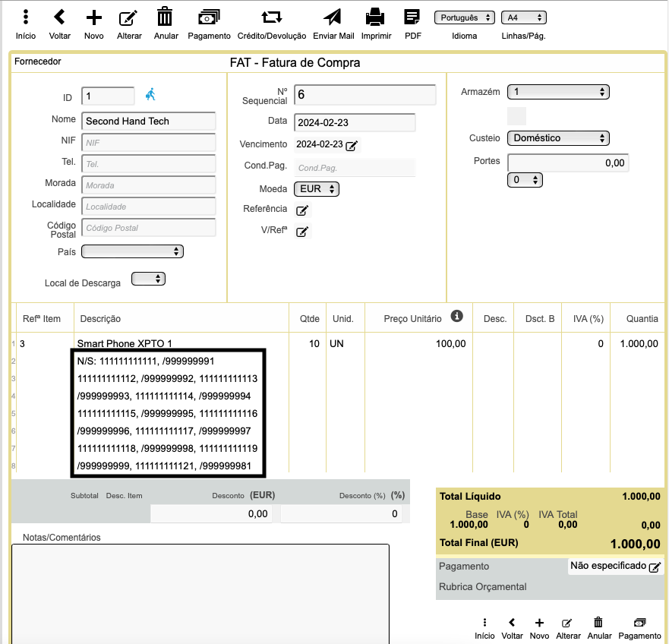
Task: Create new document with top Novo icon
Action: pos(94,17)
